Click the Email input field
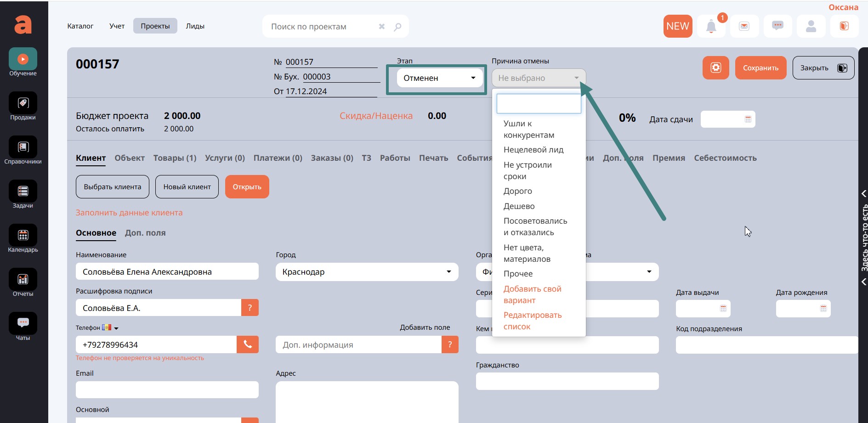This screenshot has height=423, width=868. tap(167, 389)
